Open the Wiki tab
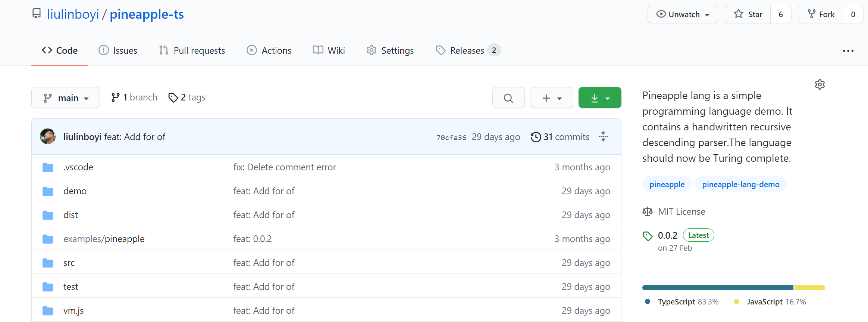 point(329,50)
